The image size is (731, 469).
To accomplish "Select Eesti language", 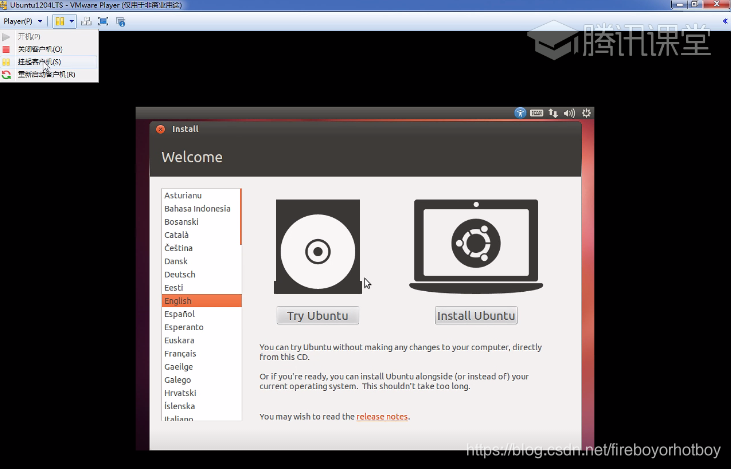I will tap(200, 288).
